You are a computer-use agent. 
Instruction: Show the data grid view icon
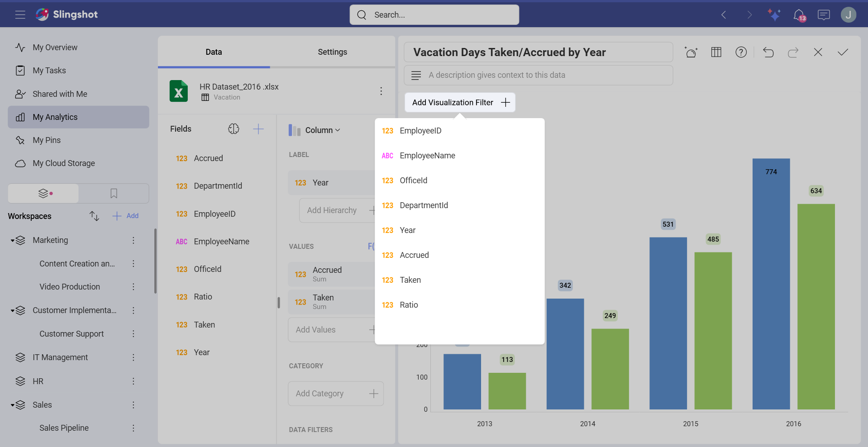point(716,52)
